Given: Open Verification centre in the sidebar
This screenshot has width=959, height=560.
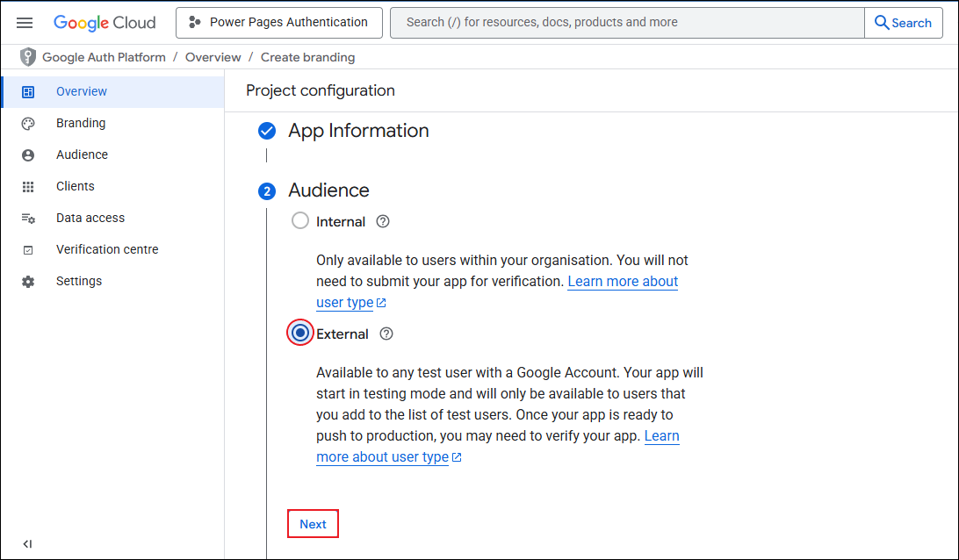Looking at the screenshot, I should tap(114, 250).
